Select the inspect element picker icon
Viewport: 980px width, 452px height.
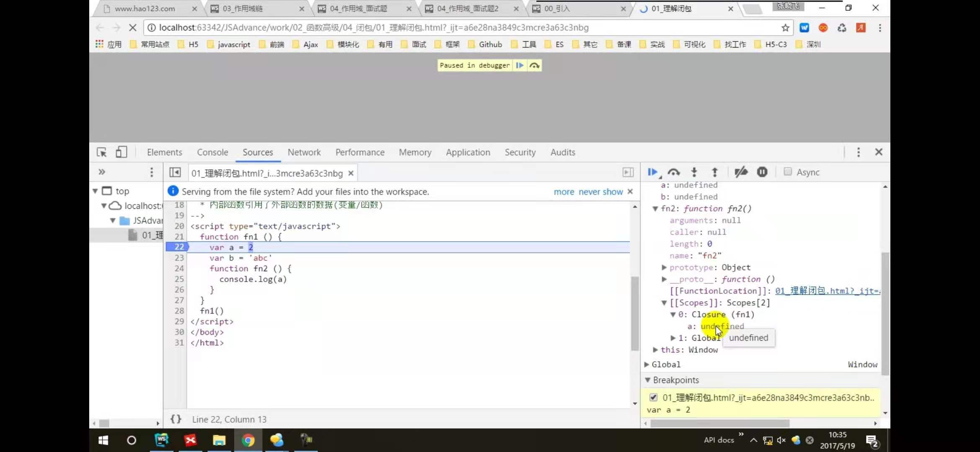pyautogui.click(x=102, y=152)
